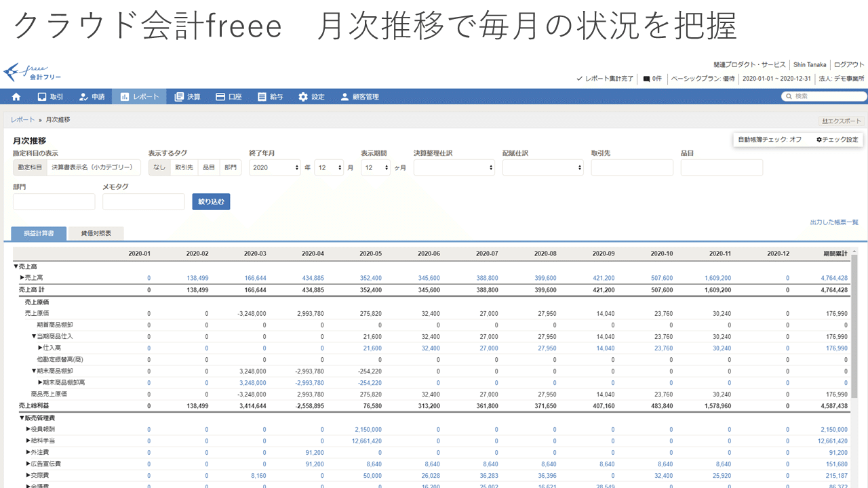Expand the 給料手当 row

click(41, 441)
